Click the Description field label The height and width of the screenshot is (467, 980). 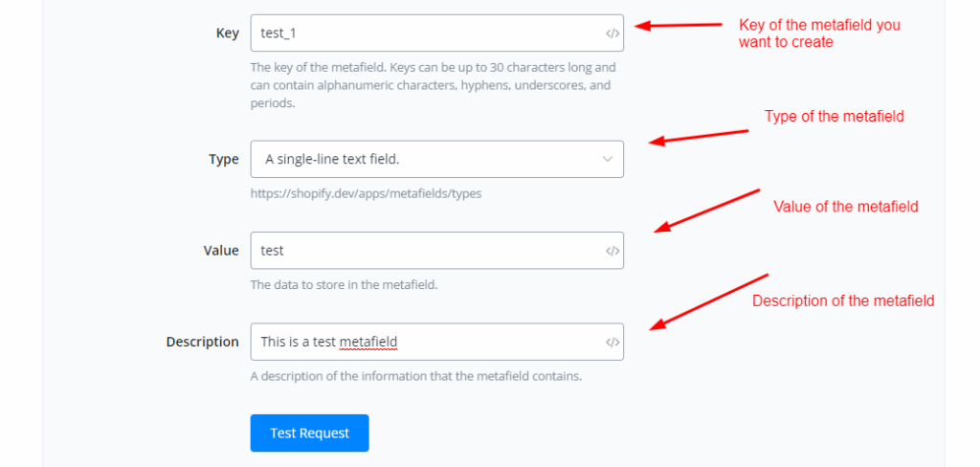click(x=202, y=342)
